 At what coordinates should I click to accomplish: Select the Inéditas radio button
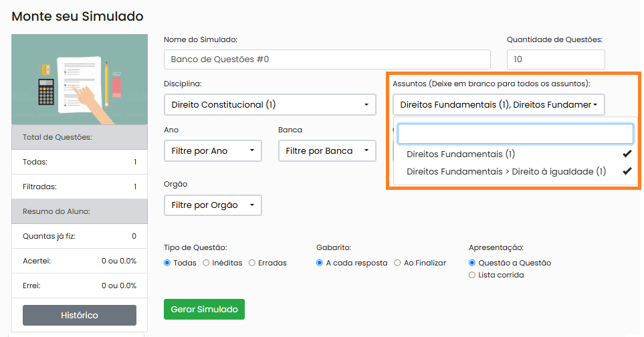pyautogui.click(x=206, y=263)
